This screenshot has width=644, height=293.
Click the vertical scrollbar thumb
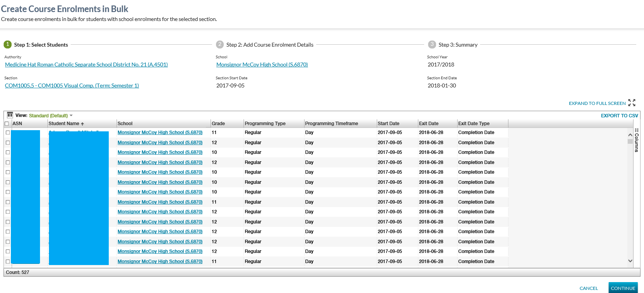[x=630, y=141]
